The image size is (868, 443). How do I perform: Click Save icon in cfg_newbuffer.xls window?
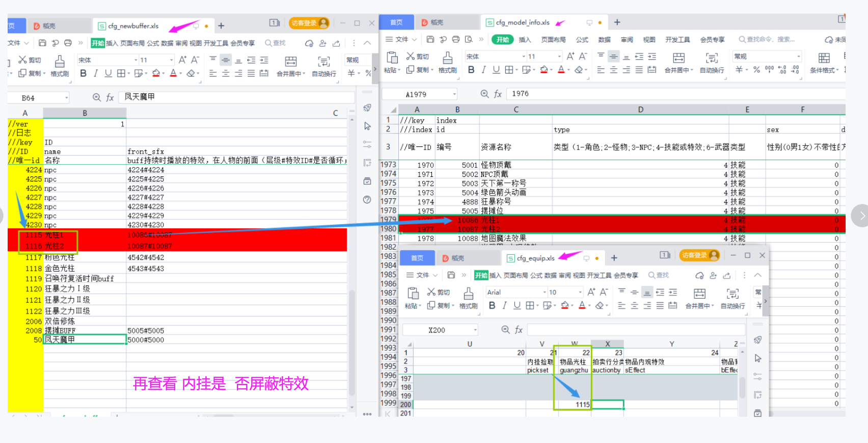click(42, 43)
